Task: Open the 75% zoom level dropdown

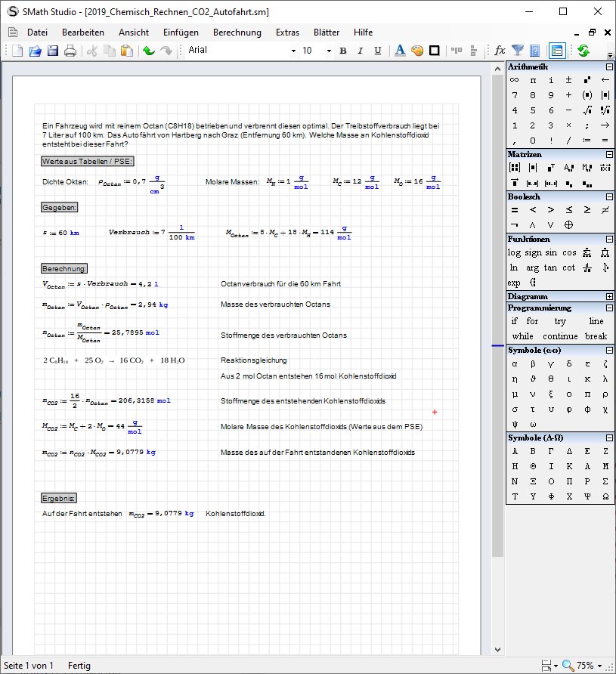Action: [x=599, y=666]
